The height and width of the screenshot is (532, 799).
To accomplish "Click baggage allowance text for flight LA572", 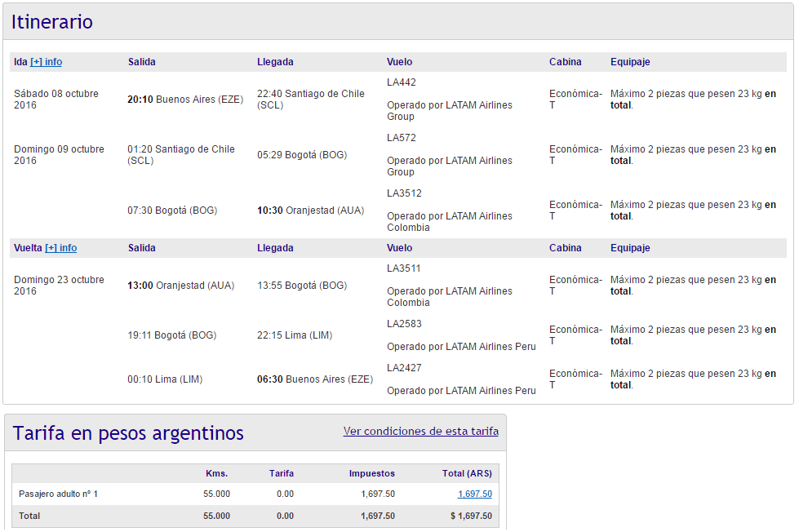I will [x=694, y=155].
